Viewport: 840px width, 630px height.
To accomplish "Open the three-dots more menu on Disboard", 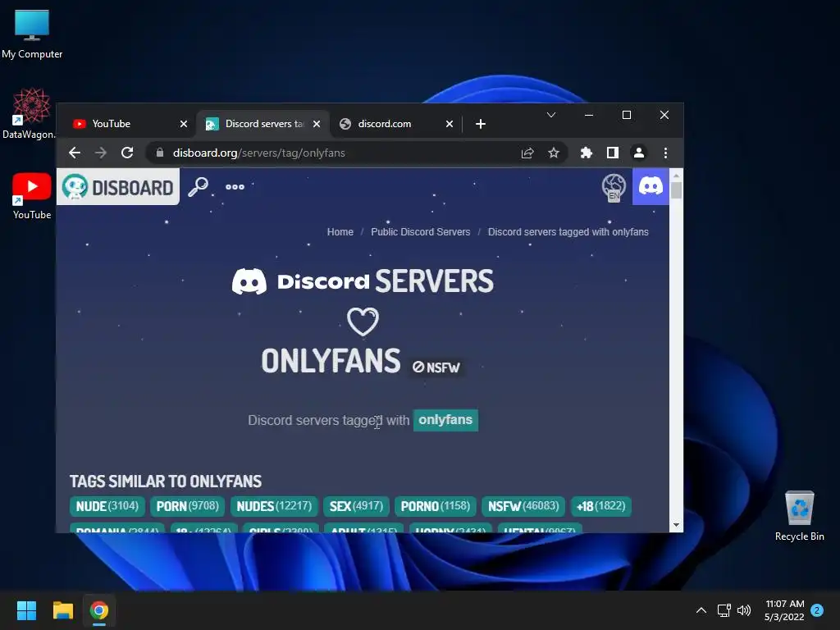I will pos(235,187).
